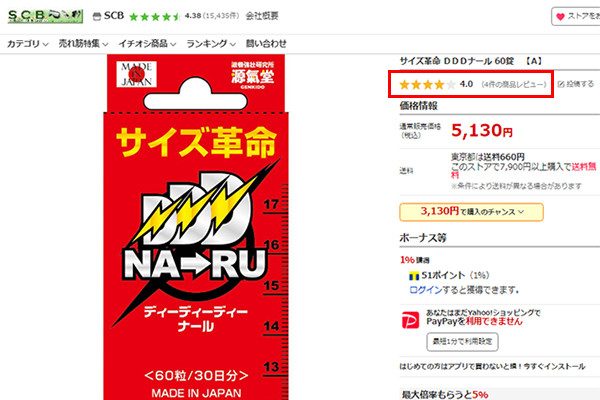Click the 最短1分で利用設定 button
This screenshot has width=600, height=400.
[462, 341]
